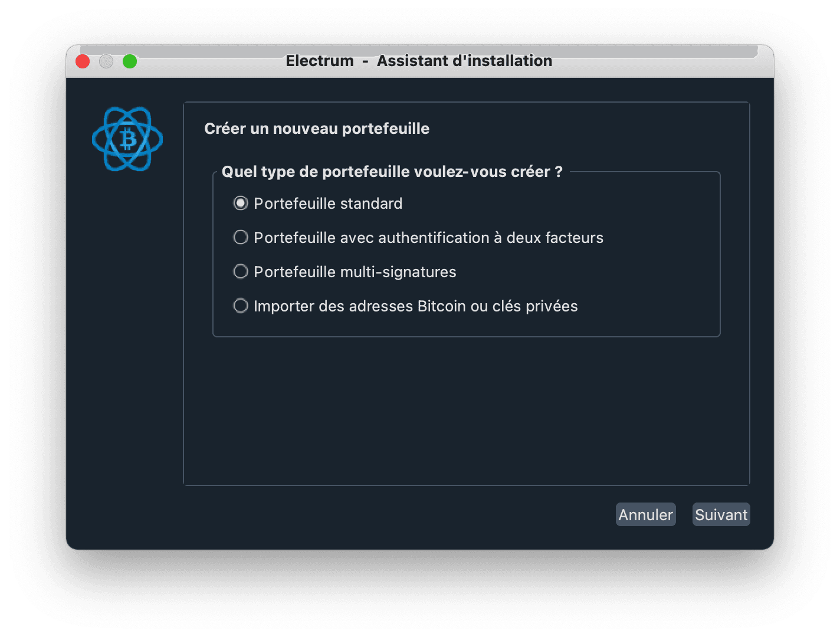840x637 pixels.
Task: Select the "Portefeuille standard" radio button
Action: (241, 203)
